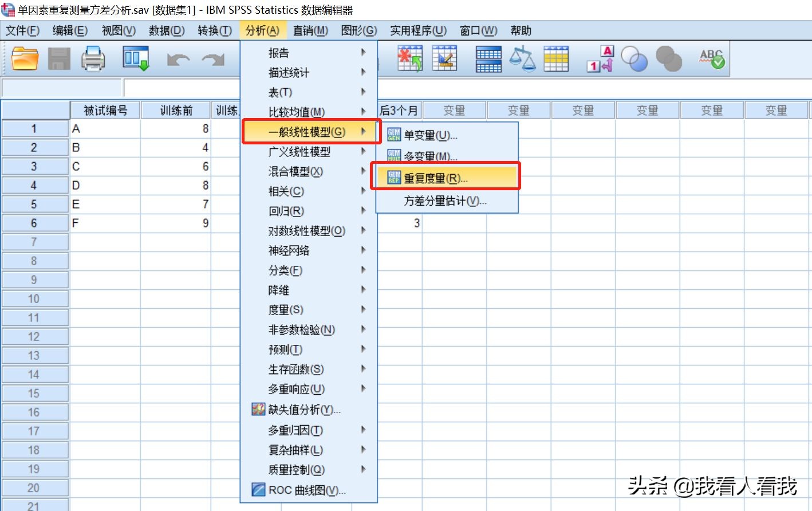This screenshot has height=511, width=812.
Task: Open the 实用程序(U) menu
Action: (x=418, y=30)
